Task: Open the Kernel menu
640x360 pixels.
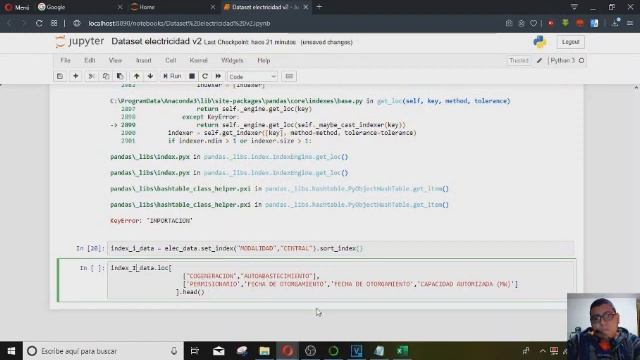Action: tap(198, 60)
